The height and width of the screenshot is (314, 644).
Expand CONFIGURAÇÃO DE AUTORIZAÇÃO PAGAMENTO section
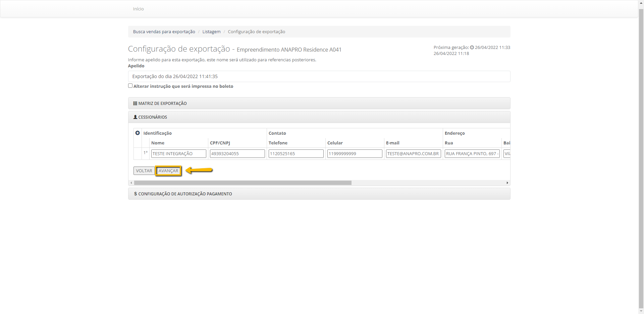click(x=185, y=194)
